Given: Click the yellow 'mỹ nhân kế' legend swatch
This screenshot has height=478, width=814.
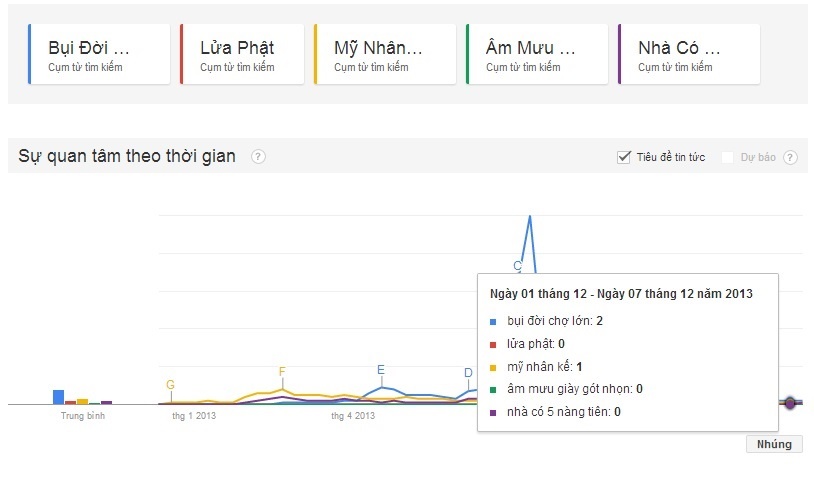Looking at the screenshot, I should click(x=493, y=367).
